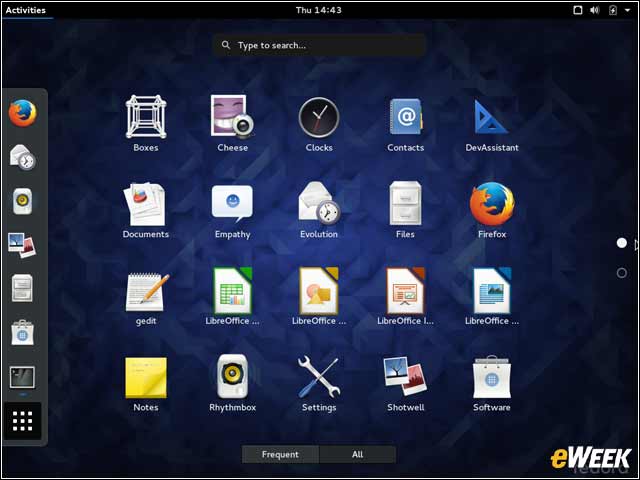Click the Activities button in top bar

point(26,10)
